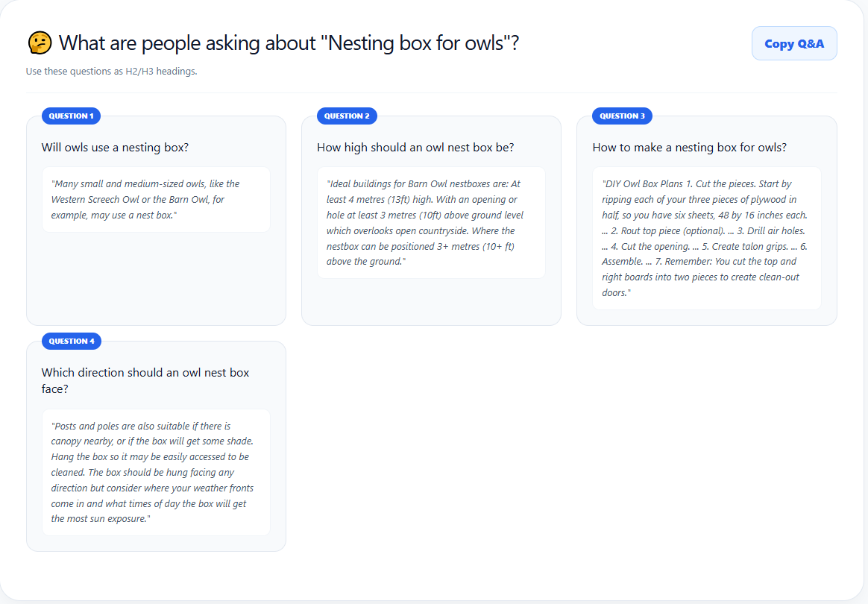Click the QUESTION 4 badge
The width and height of the screenshot is (868, 604).
72,341
